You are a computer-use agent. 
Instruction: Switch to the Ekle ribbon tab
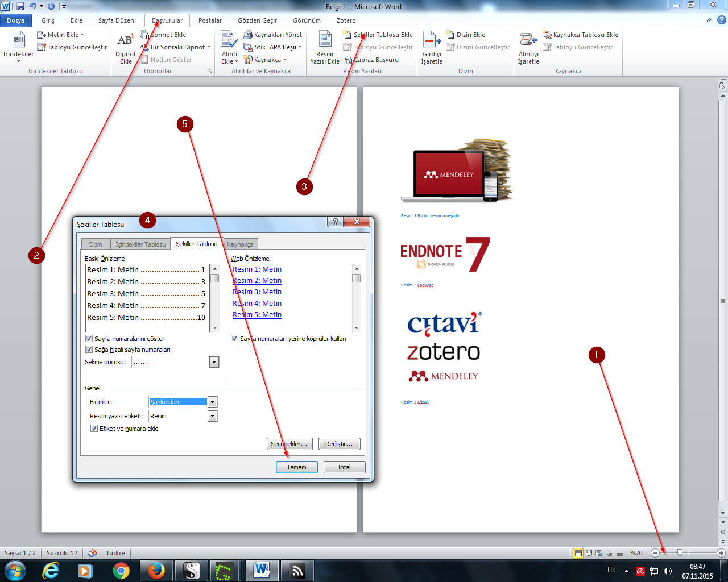pos(77,20)
